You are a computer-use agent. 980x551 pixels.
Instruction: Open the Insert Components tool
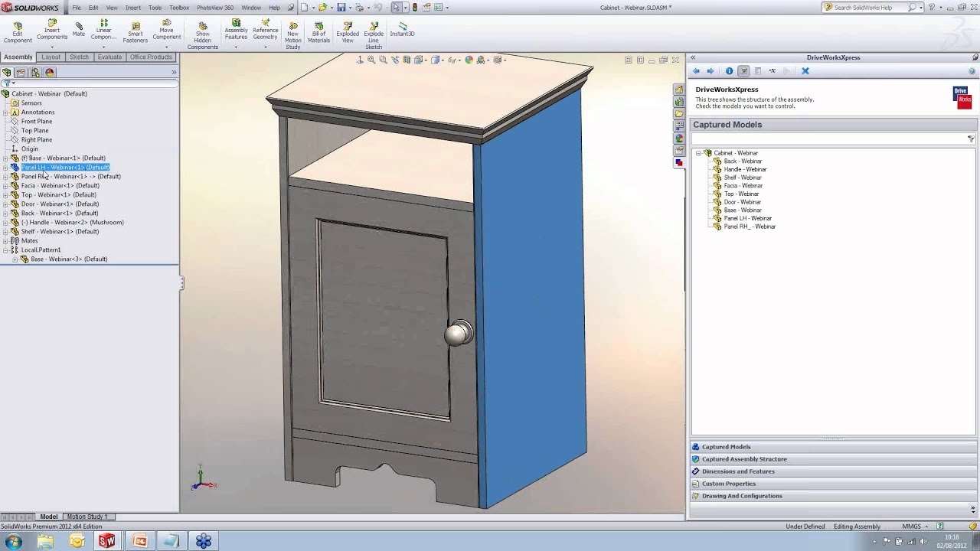[52, 29]
